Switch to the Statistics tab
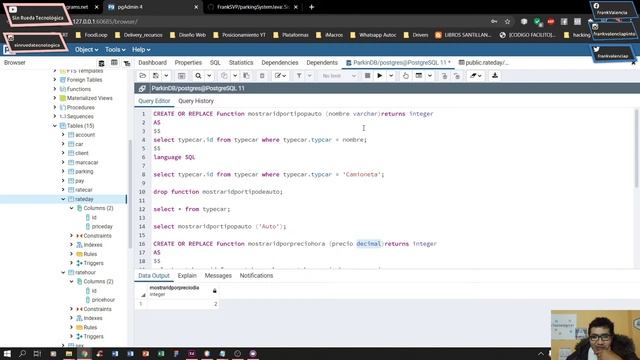 point(241,62)
